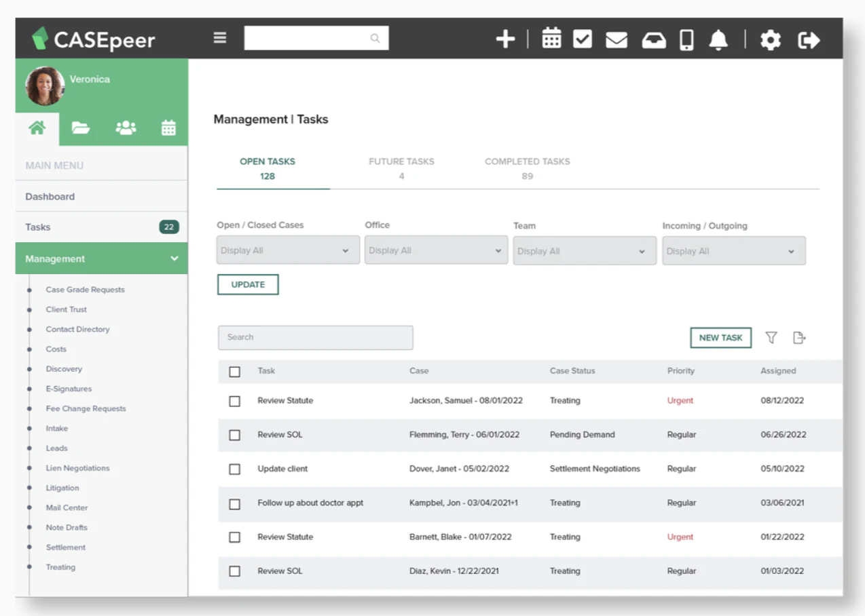Open Mail Center submenu item

[x=67, y=507]
